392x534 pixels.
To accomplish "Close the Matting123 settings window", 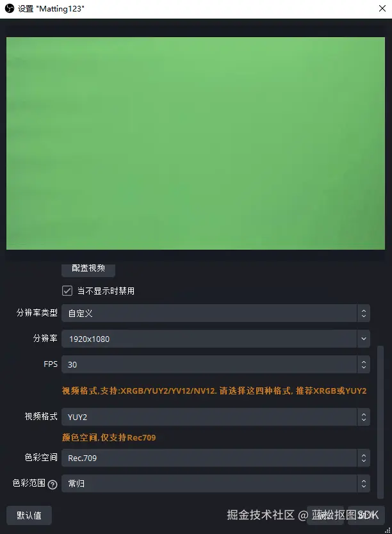I will pos(382,8).
